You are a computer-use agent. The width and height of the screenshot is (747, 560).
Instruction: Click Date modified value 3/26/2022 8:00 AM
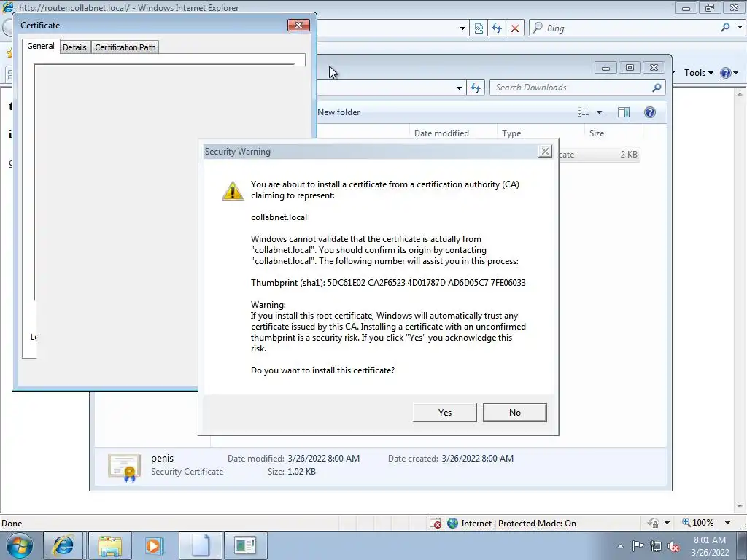pyautogui.click(x=323, y=459)
